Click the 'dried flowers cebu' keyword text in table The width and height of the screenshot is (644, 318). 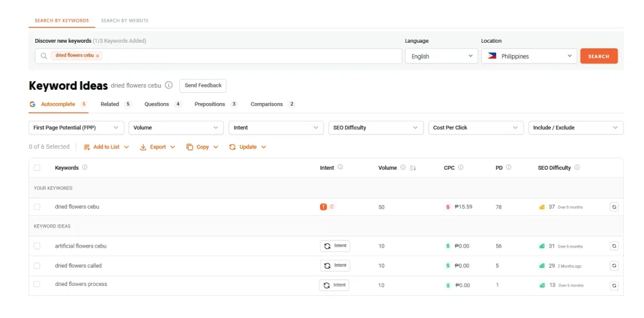coord(77,207)
